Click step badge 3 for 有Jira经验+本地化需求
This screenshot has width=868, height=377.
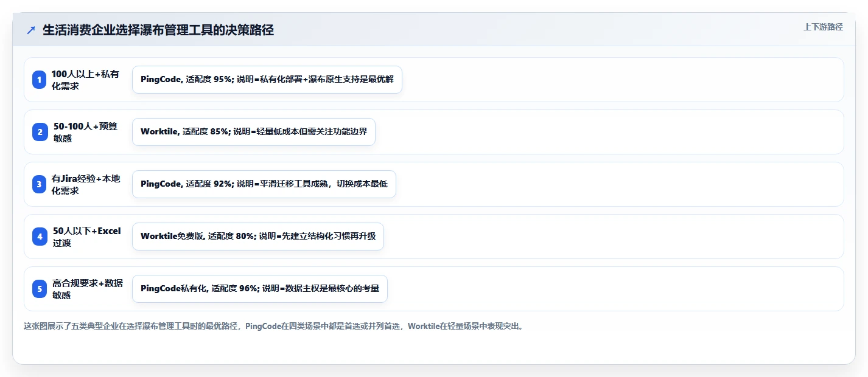[40, 184]
